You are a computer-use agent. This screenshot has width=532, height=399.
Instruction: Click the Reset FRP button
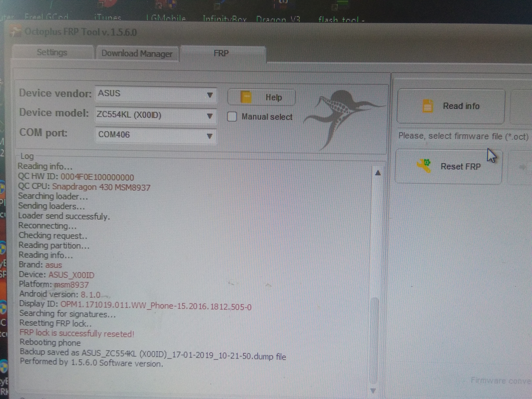(x=449, y=167)
